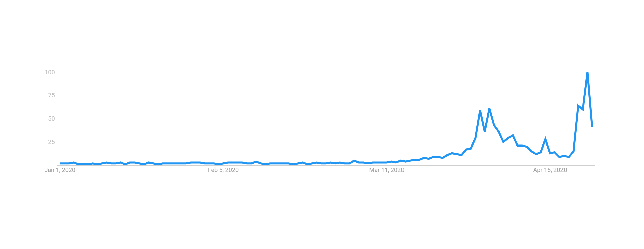Select the Apr 15, 2020 date label

point(550,170)
